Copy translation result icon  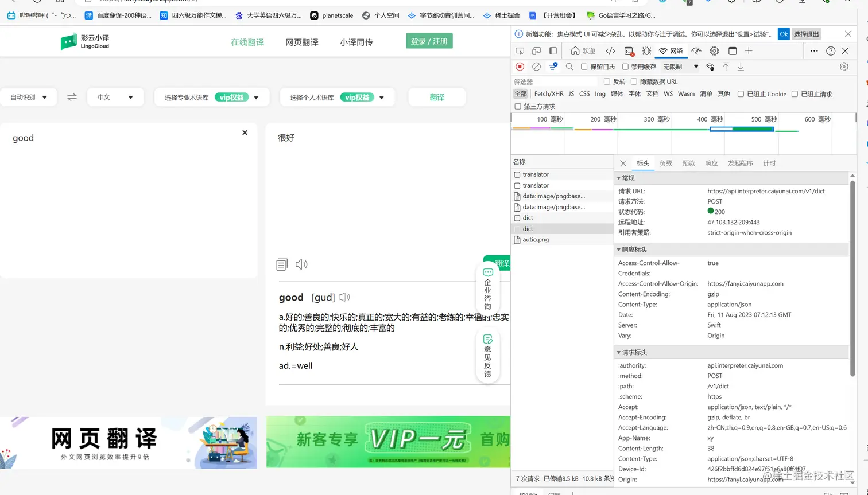tap(282, 264)
